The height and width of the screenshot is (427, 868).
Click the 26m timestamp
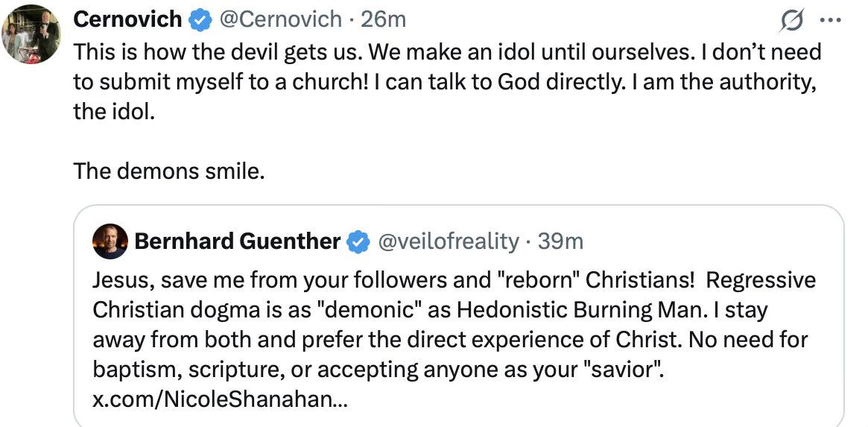(x=384, y=19)
